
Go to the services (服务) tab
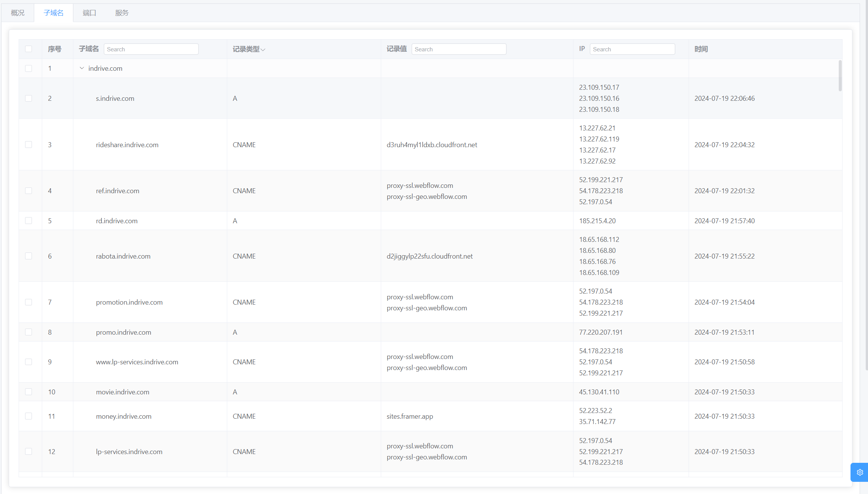[x=122, y=13]
